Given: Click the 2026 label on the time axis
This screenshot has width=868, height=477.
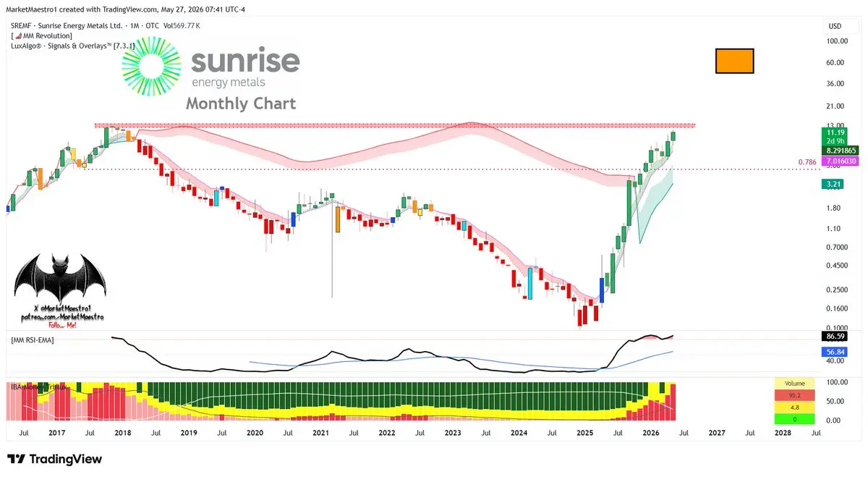Looking at the screenshot, I should pyautogui.click(x=650, y=432).
